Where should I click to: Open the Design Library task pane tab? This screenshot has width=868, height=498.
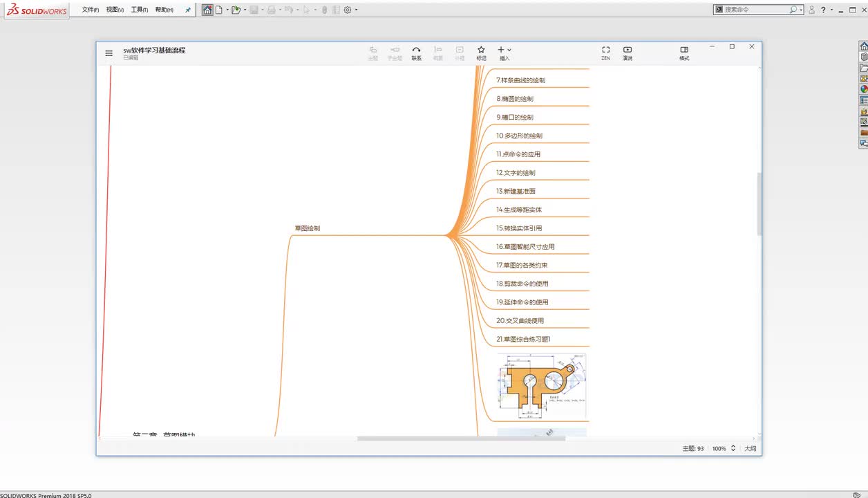pyautogui.click(x=863, y=57)
